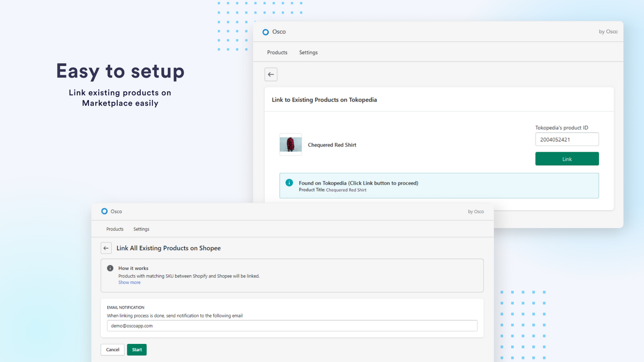Go back using arrow in Tokopedia window

point(271,74)
